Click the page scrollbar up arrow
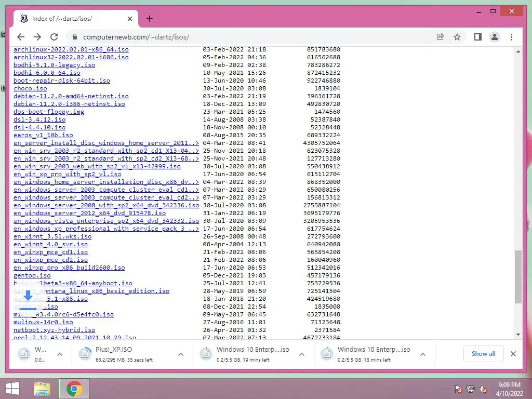Image resolution: width=532 pixels, height=399 pixels. (518, 51)
